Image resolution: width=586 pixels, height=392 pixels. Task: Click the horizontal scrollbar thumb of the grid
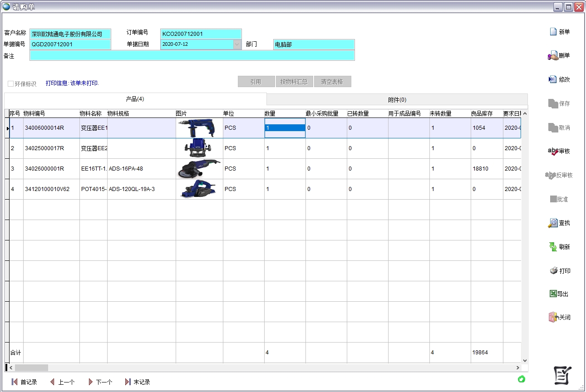[x=31, y=368]
